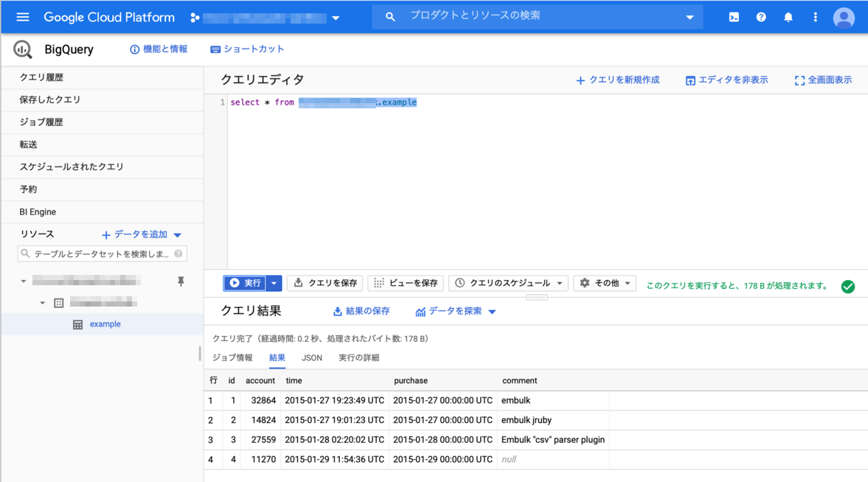Open 機能と情報 link
Screen dimensions: 868x482
[x=159, y=49]
